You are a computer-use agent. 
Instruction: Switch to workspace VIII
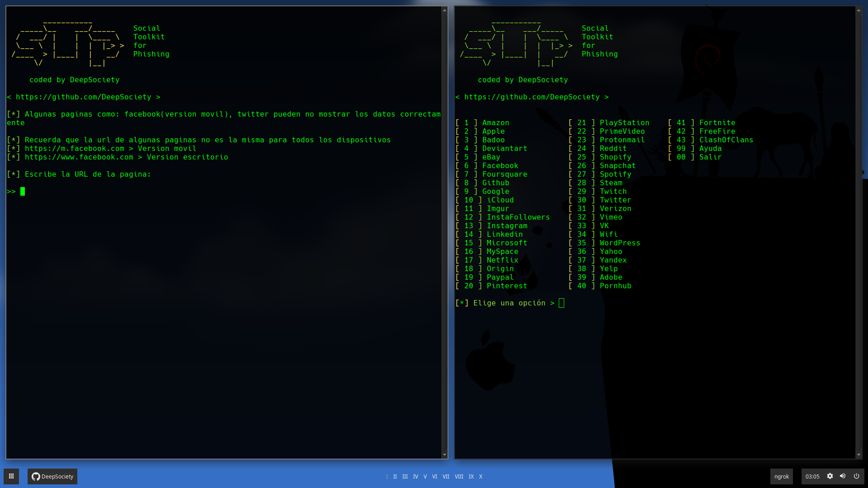[x=459, y=477]
